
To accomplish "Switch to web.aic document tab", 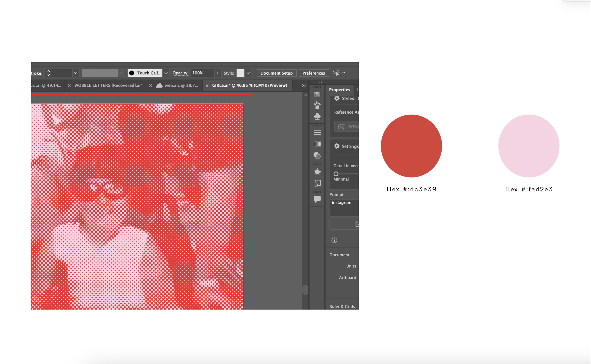I will (181, 86).
